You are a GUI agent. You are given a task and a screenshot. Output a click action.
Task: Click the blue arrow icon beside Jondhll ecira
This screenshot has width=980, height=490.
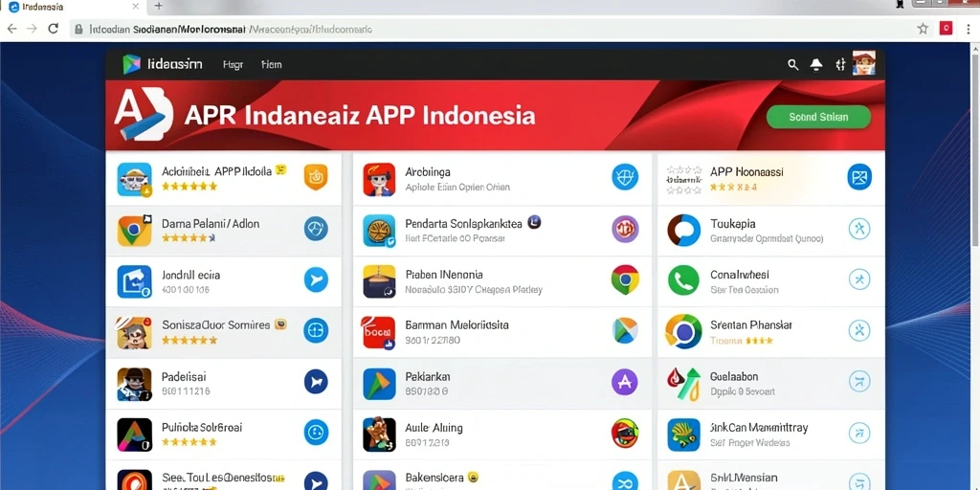316,279
